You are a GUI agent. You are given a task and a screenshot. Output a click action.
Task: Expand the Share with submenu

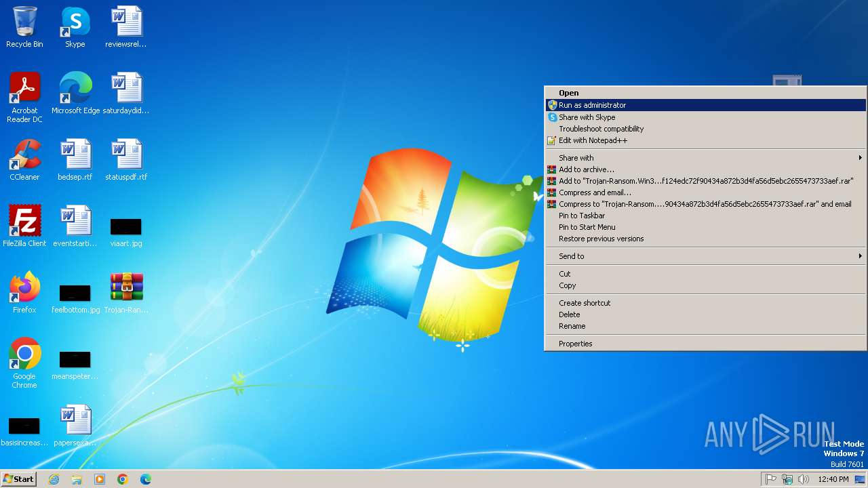click(x=705, y=158)
